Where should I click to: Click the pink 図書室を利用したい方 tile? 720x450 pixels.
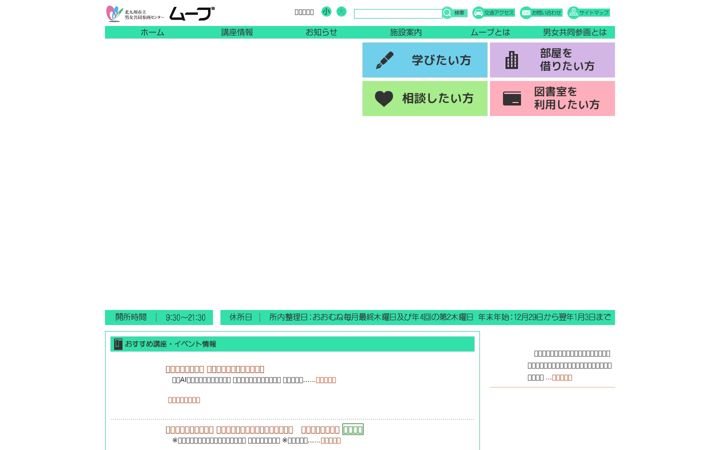click(x=552, y=99)
